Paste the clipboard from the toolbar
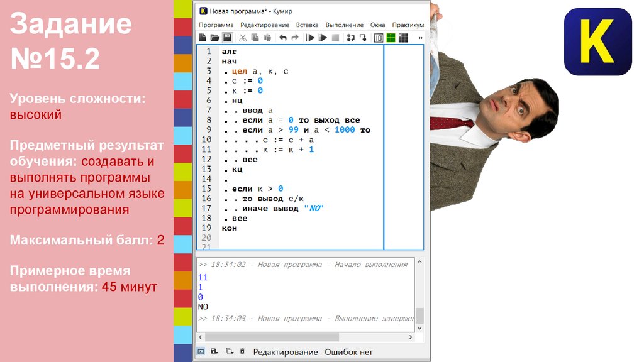This screenshot has width=644, height=362. (x=267, y=38)
